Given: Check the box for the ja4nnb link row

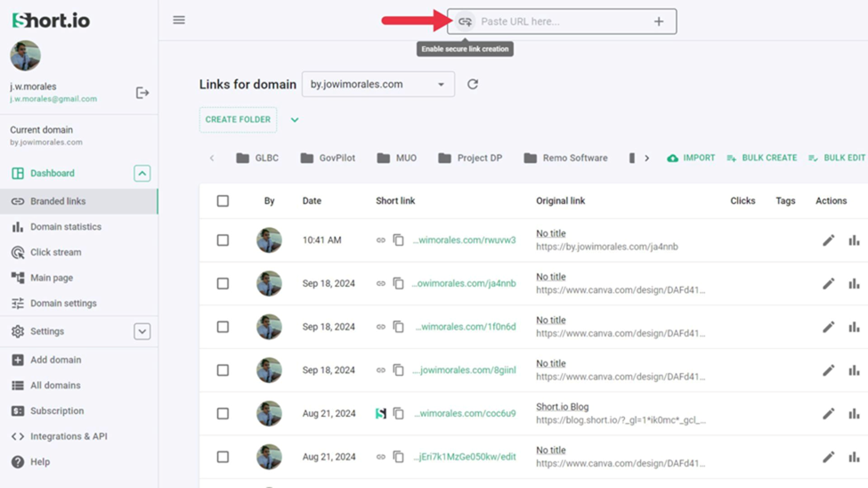Looking at the screenshot, I should click(x=223, y=283).
